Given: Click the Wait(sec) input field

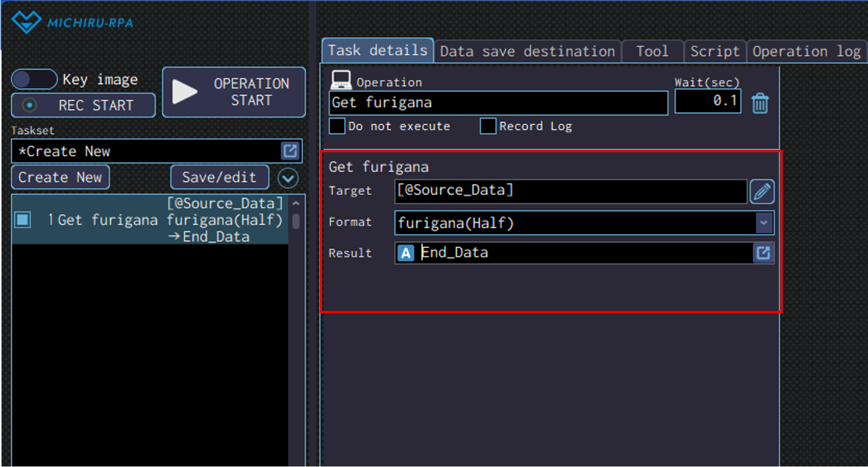Looking at the screenshot, I should [x=707, y=101].
